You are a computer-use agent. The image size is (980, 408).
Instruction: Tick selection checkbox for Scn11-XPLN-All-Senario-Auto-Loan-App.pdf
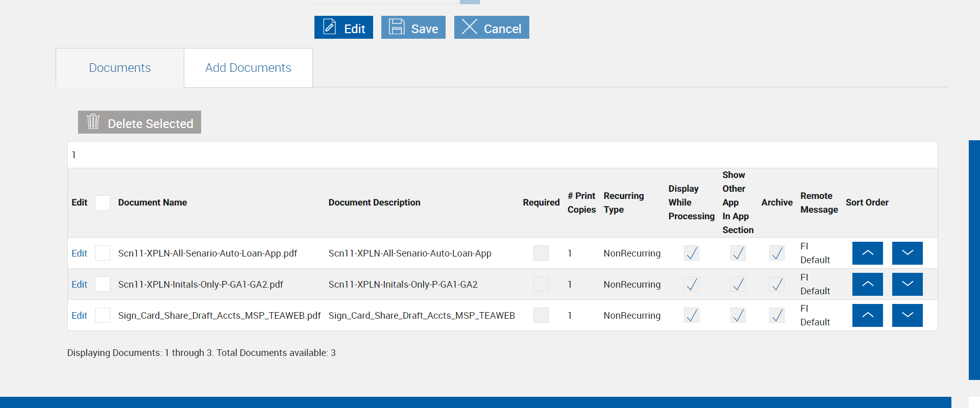pos(103,253)
